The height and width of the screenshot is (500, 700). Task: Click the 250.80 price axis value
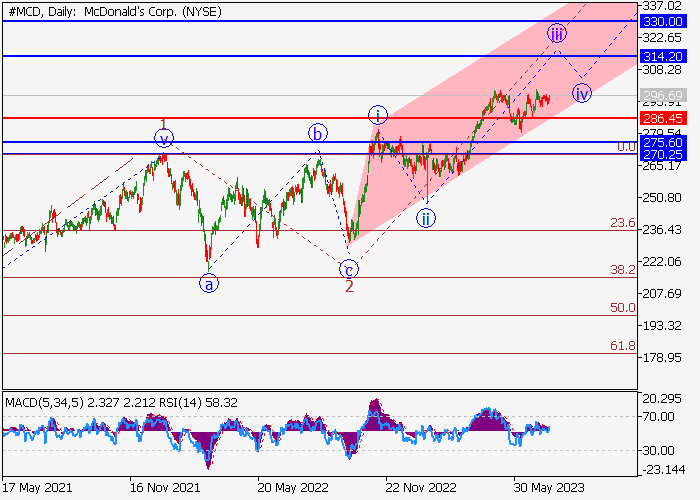662,197
